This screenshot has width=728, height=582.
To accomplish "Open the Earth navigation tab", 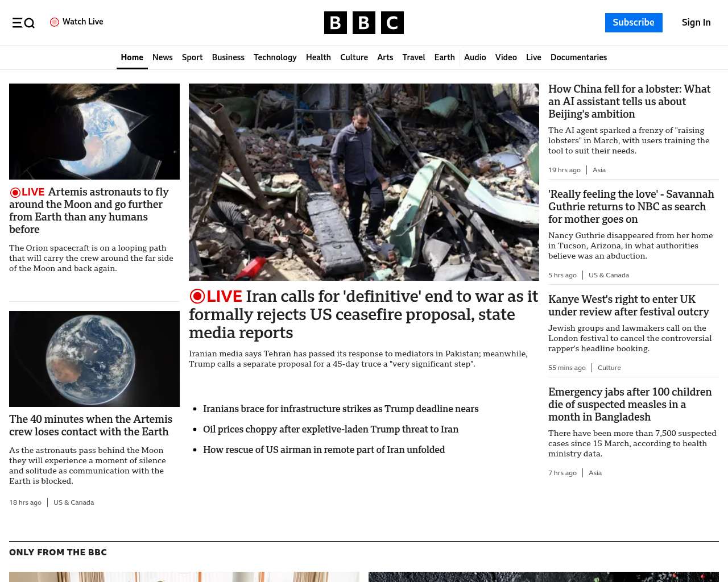I will click(444, 57).
